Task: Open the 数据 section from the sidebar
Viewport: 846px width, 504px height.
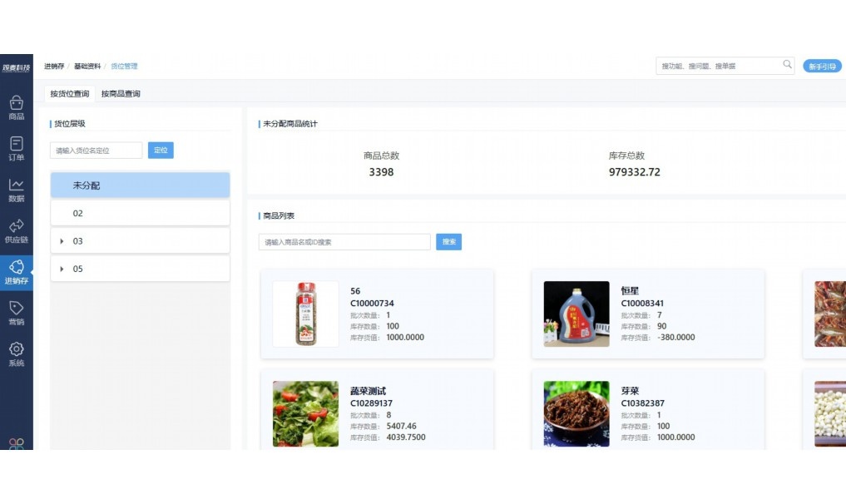Action: click(17, 190)
